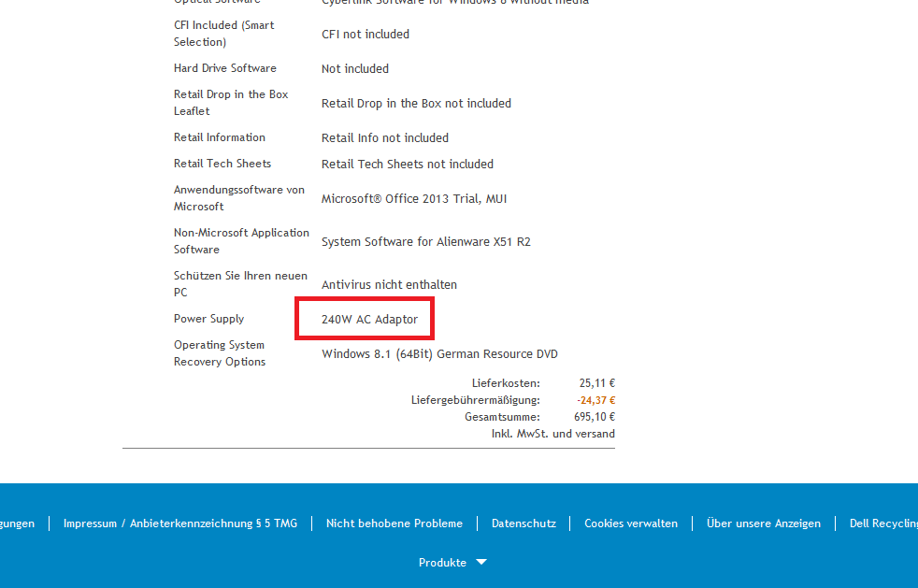Click the Produkte footer menu label
This screenshot has width=918, height=588.
click(x=442, y=563)
